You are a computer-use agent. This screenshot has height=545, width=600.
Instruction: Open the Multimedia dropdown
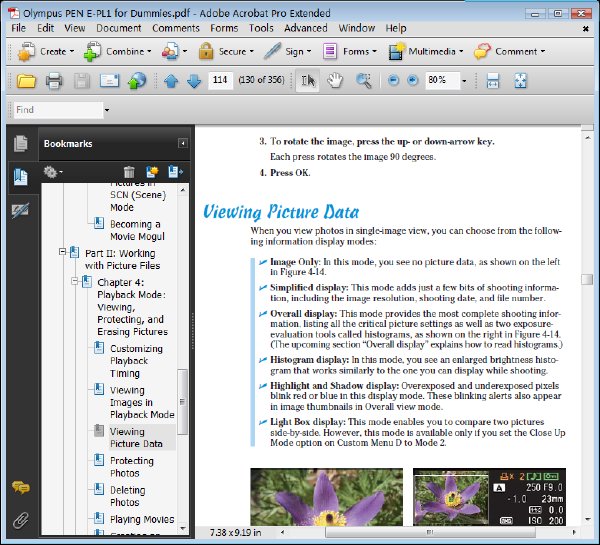click(x=426, y=51)
